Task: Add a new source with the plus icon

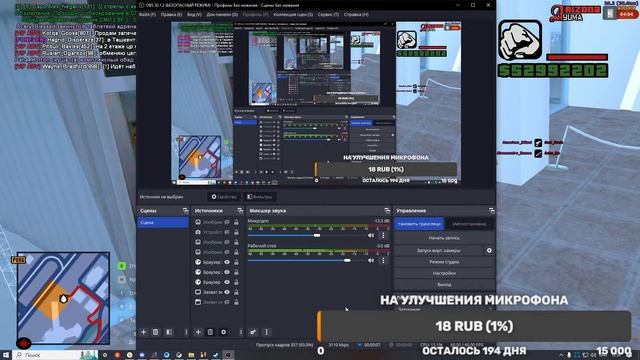Action: pos(198,332)
